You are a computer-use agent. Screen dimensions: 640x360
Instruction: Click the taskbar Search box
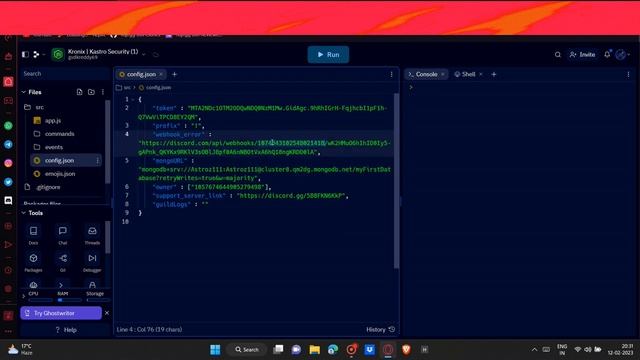click(x=247, y=349)
